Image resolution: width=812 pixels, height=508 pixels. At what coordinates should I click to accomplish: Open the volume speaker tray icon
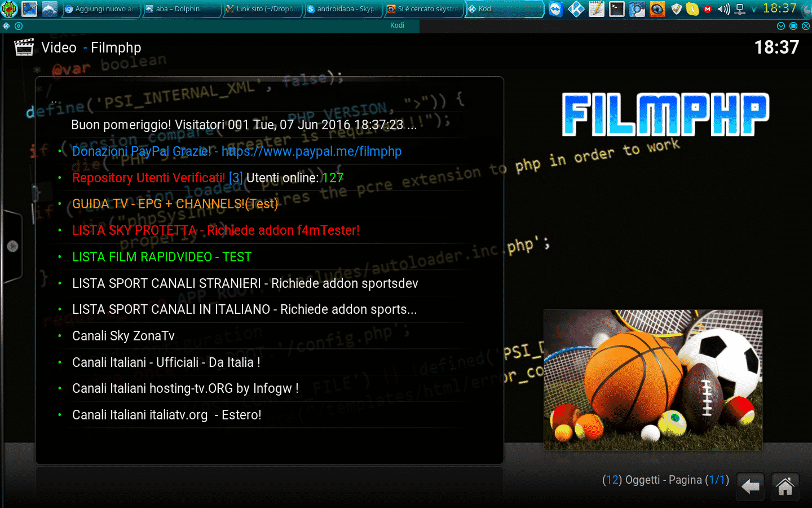coord(724,9)
